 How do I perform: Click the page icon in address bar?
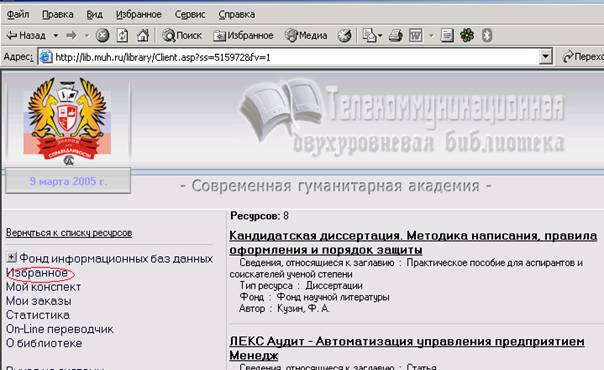pyautogui.click(x=46, y=57)
